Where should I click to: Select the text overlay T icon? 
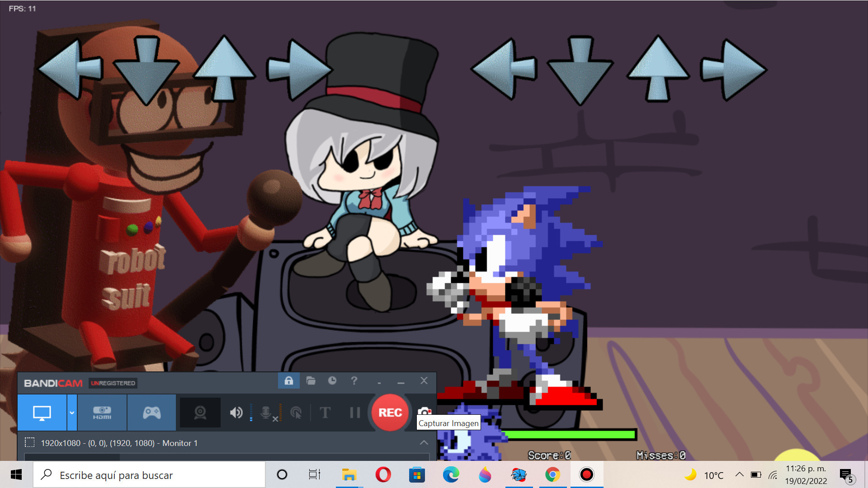(x=325, y=413)
